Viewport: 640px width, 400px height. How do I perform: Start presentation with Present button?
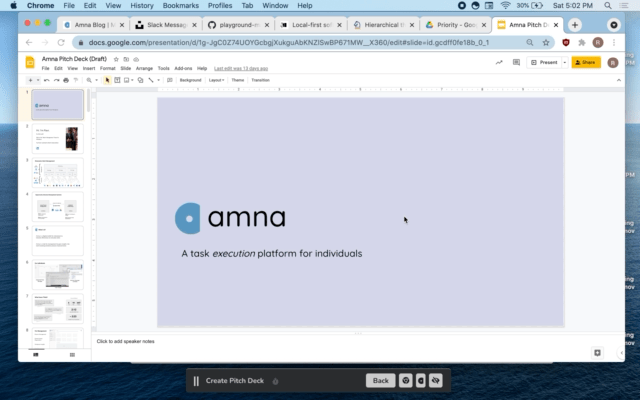tap(544, 62)
